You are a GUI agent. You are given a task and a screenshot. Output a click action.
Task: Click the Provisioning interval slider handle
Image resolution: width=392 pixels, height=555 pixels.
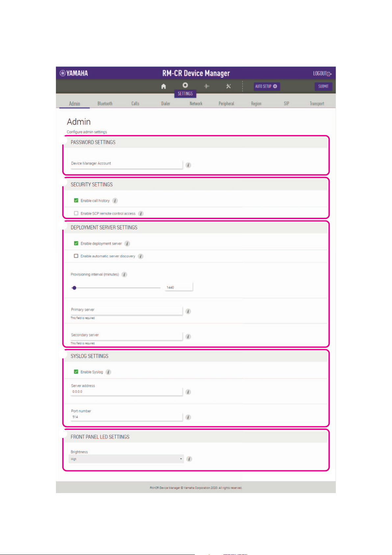point(74,288)
